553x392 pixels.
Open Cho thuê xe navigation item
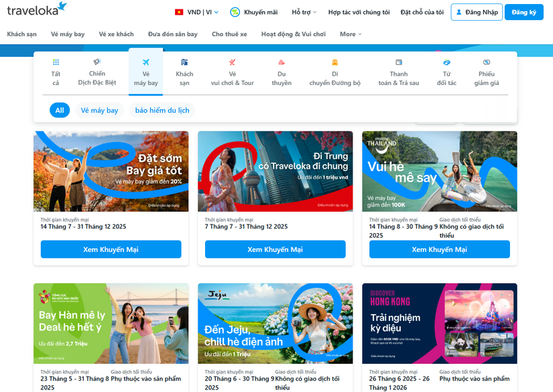tap(229, 34)
